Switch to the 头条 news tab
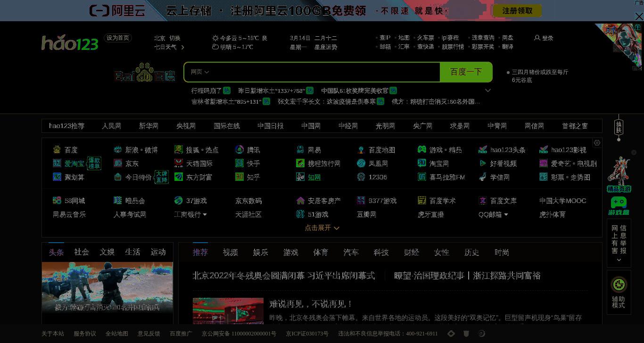This screenshot has width=644, height=343. [x=56, y=252]
